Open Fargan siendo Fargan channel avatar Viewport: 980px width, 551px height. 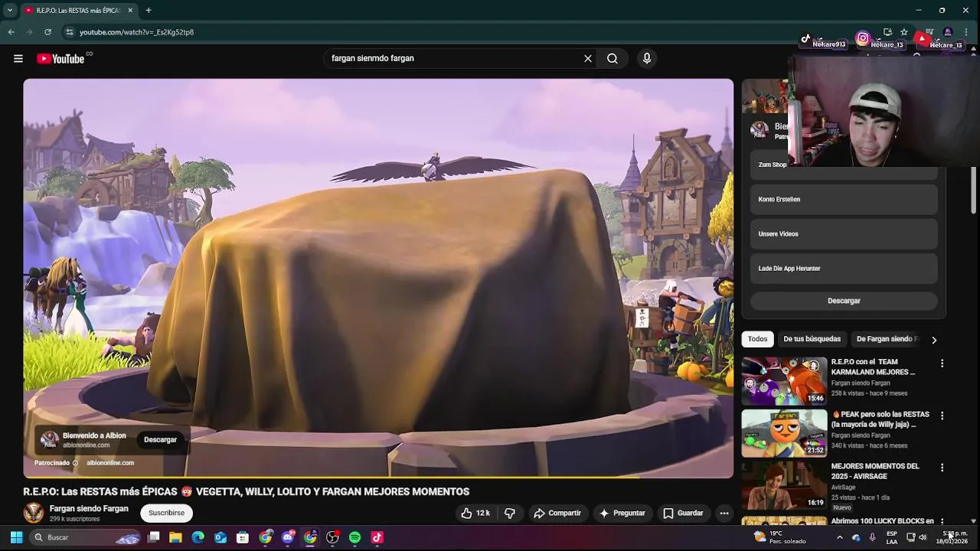34,513
